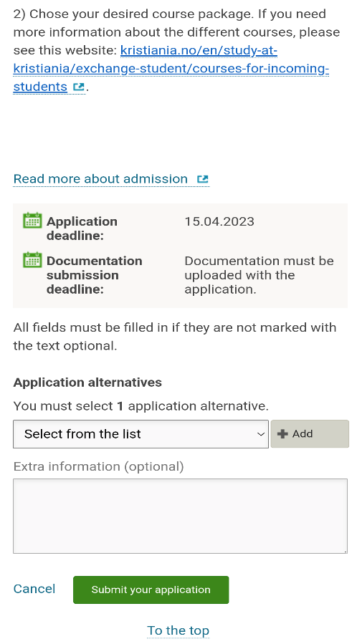This screenshot has width=357, height=644.
Task: Click the Cancel link
Action: [34, 589]
